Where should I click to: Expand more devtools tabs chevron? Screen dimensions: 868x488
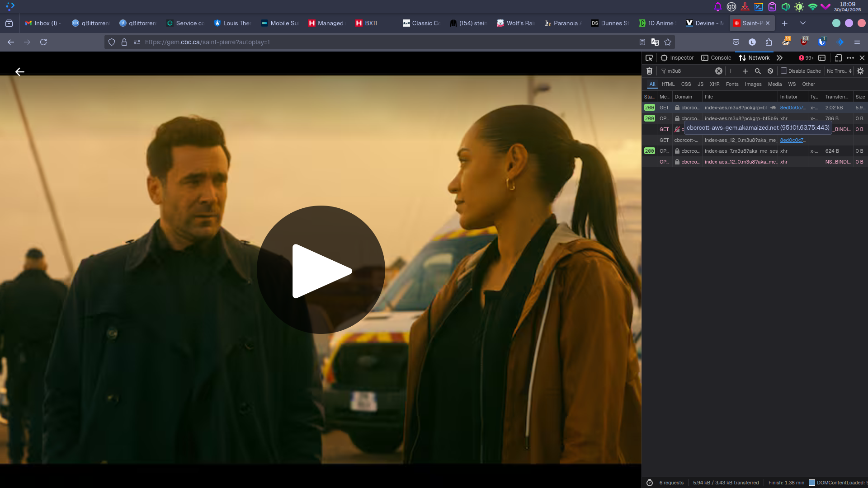click(x=779, y=58)
